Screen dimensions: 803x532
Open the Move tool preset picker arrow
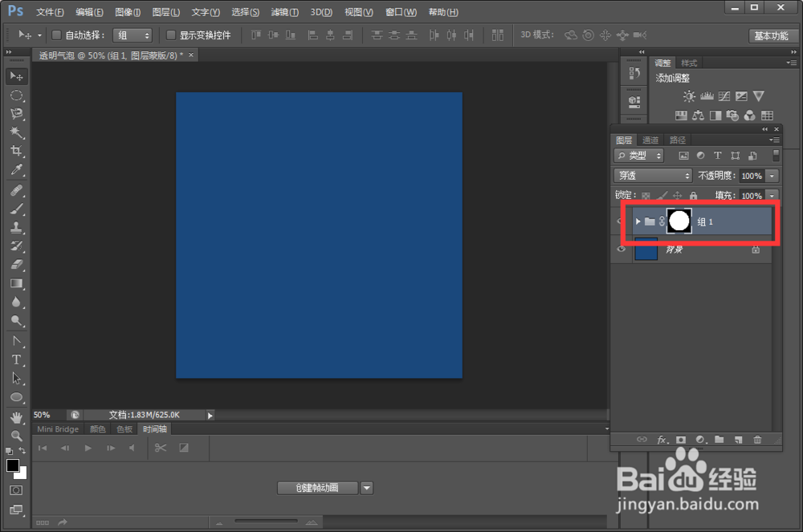click(39, 35)
